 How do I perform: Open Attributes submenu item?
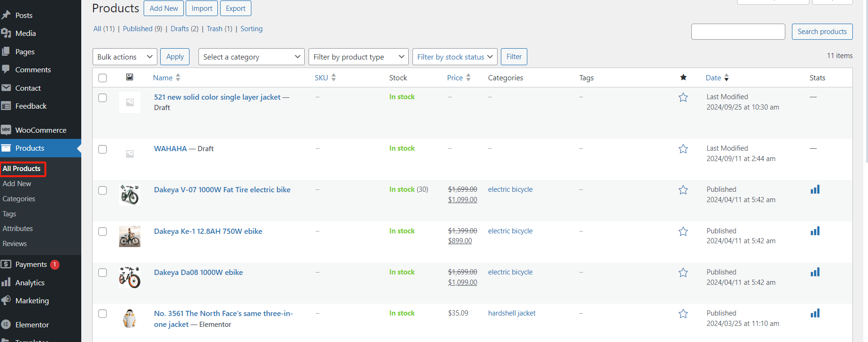(x=18, y=229)
